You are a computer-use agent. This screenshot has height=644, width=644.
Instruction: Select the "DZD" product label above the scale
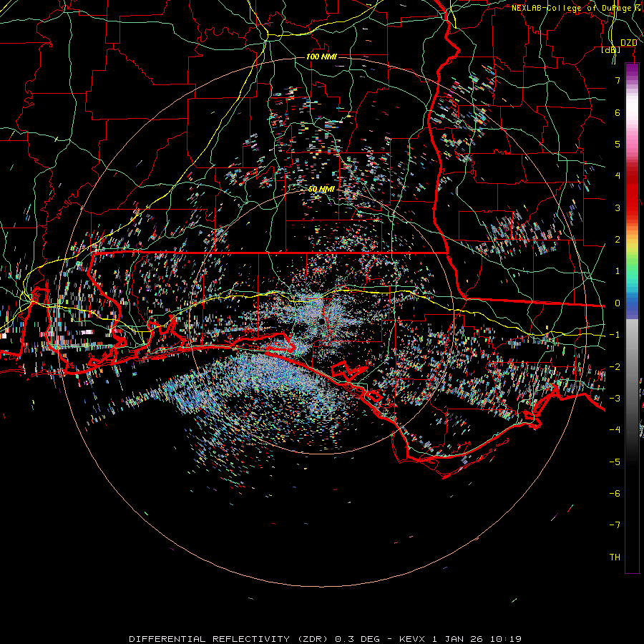click(x=629, y=43)
